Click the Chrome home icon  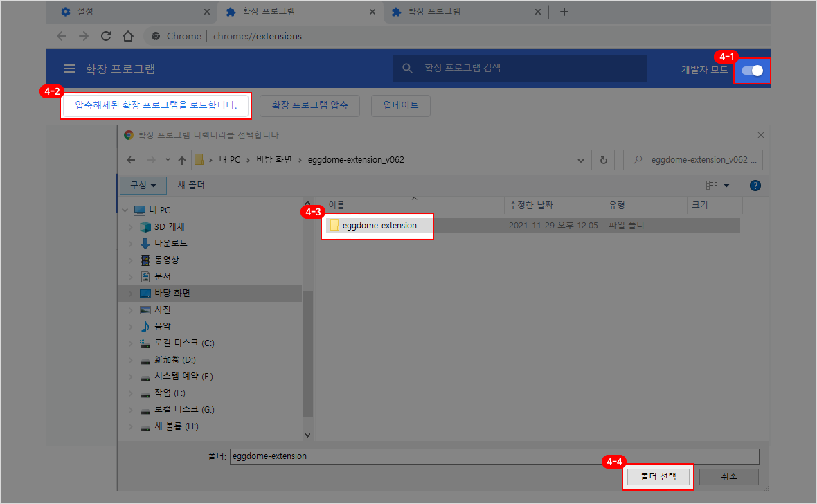(127, 36)
